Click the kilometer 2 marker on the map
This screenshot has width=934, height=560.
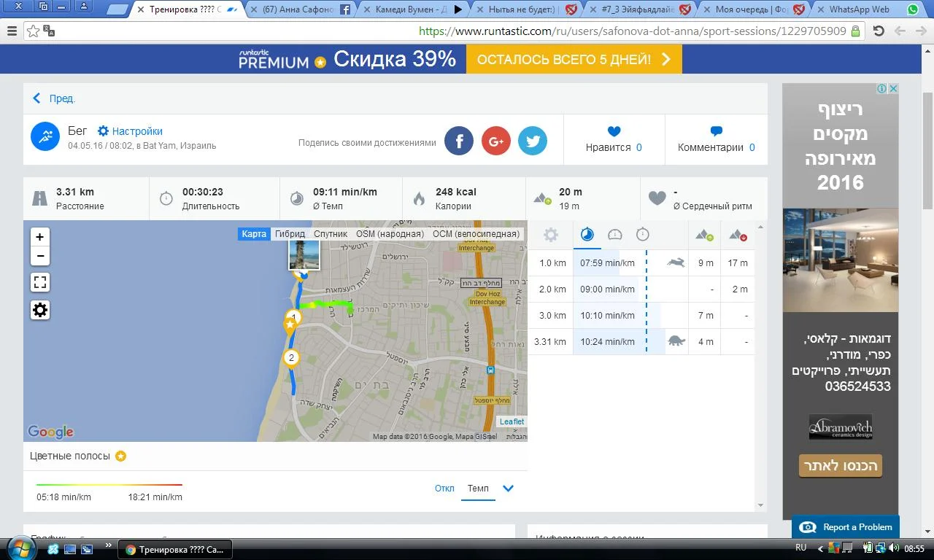point(291,357)
